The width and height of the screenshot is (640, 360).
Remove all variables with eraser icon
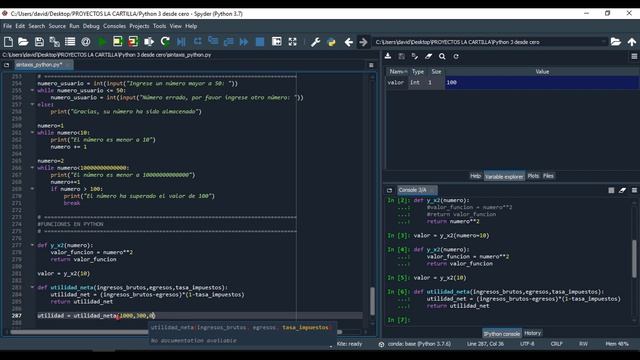click(x=429, y=56)
